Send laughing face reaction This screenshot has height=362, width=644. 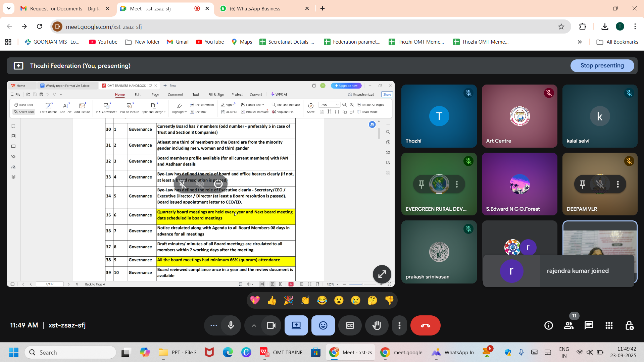click(x=322, y=300)
